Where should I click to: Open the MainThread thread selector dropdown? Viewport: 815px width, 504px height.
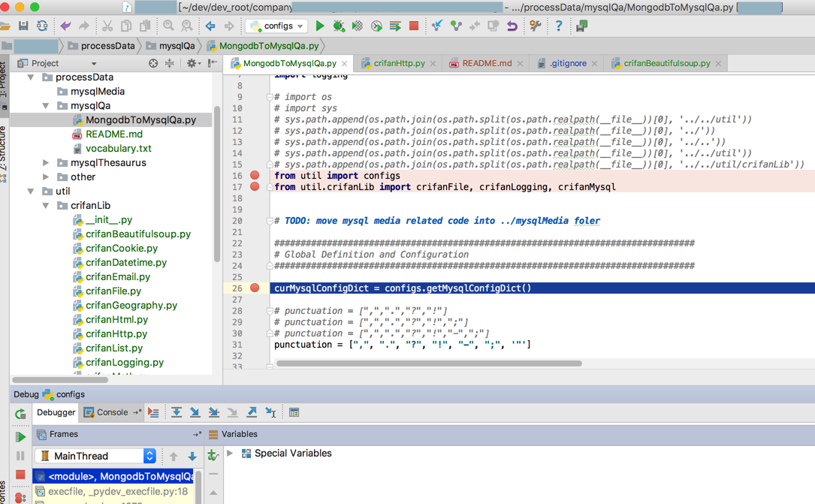coord(97,456)
